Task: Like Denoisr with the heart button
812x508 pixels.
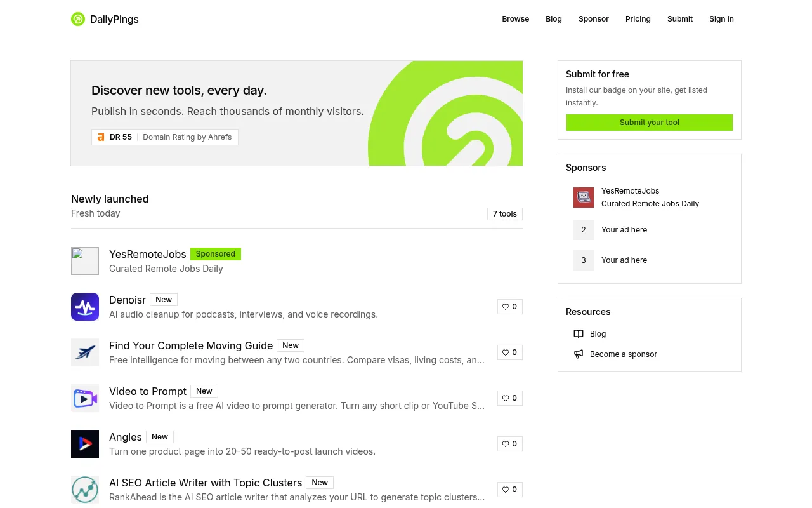Action: 510,307
